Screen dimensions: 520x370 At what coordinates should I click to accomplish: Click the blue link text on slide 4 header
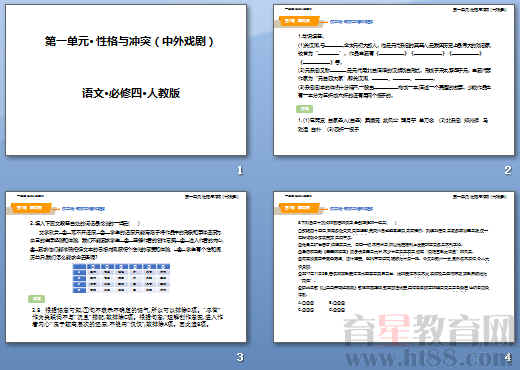[351, 209]
